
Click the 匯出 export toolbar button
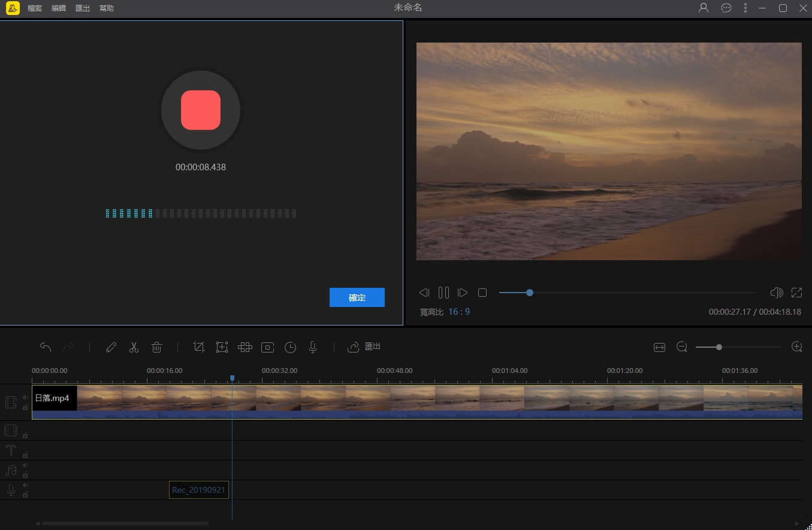364,347
